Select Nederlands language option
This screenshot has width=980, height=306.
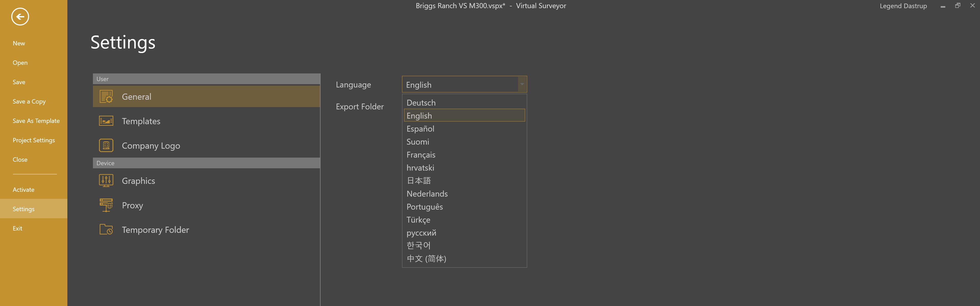coord(464,194)
